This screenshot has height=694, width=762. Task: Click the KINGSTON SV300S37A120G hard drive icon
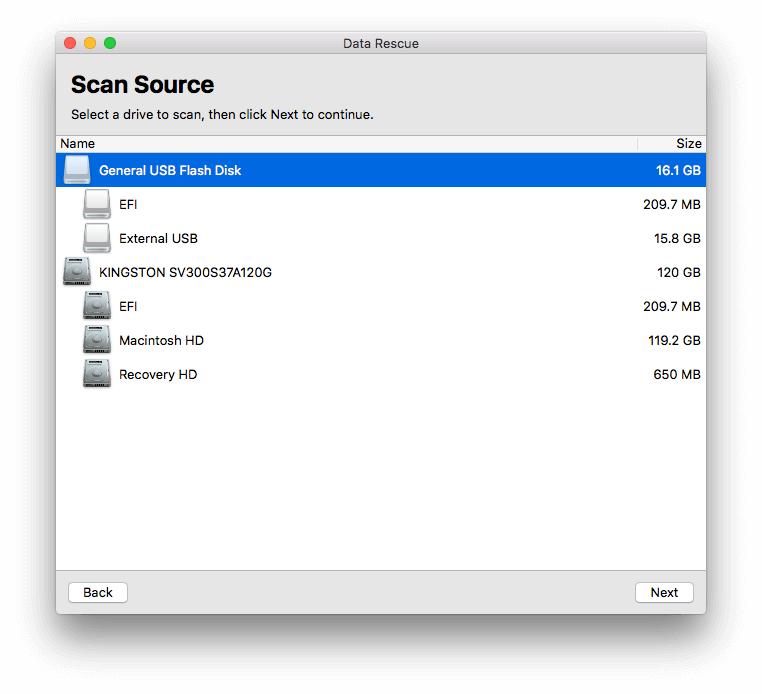tap(77, 272)
